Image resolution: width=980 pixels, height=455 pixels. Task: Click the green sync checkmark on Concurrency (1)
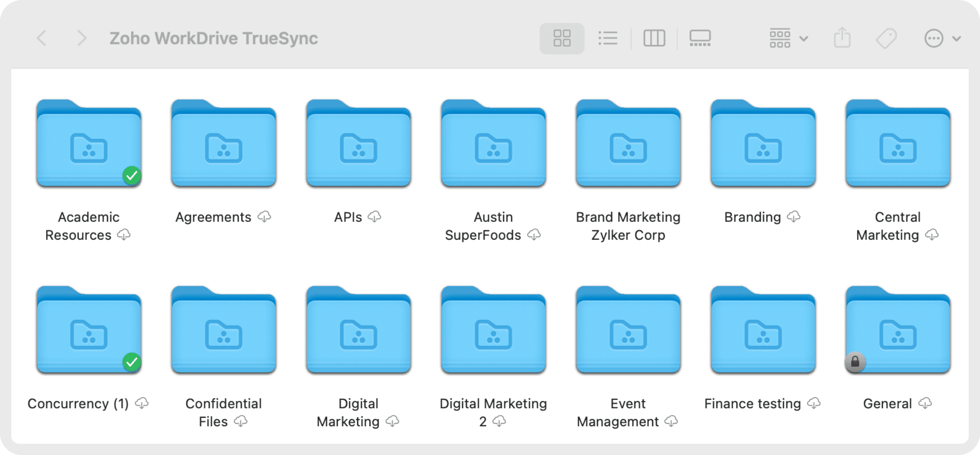(132, 362)
